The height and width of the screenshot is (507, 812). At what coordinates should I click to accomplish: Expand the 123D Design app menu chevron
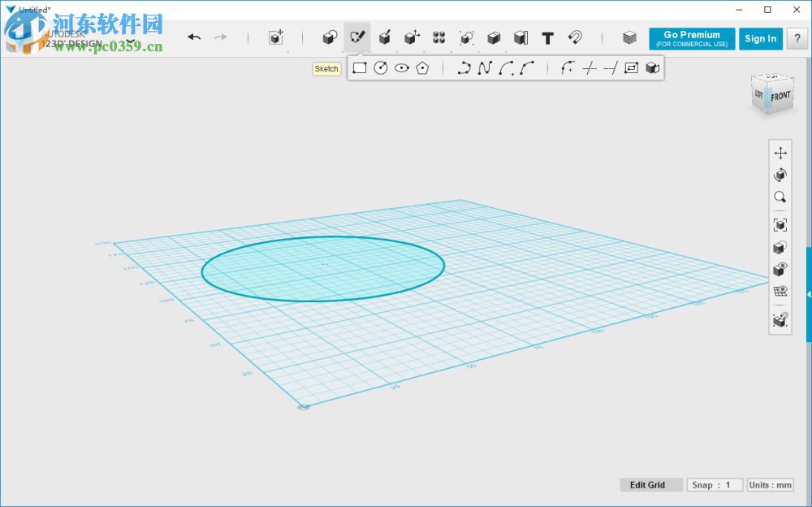click(x=132, y=39)
